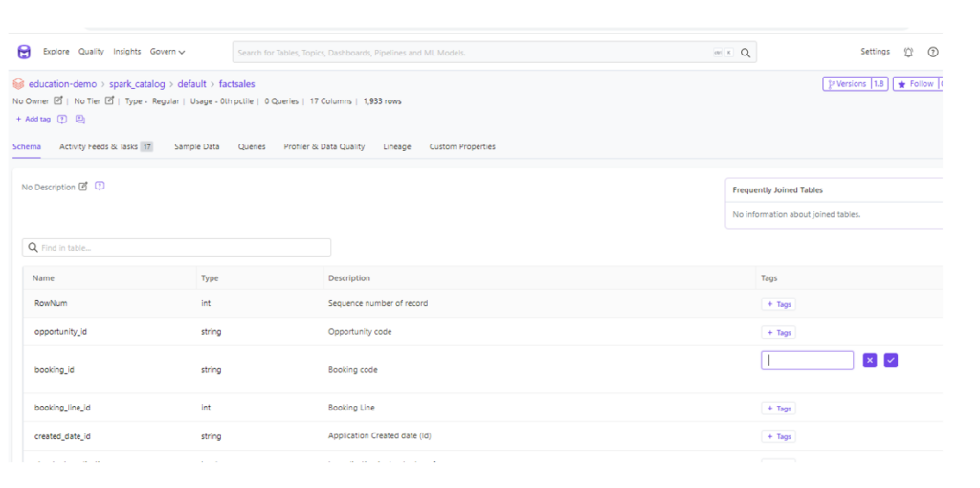Edit the table description pencil icon
The width and height of the screenshot is (980, 488).
tap(83, 187)
